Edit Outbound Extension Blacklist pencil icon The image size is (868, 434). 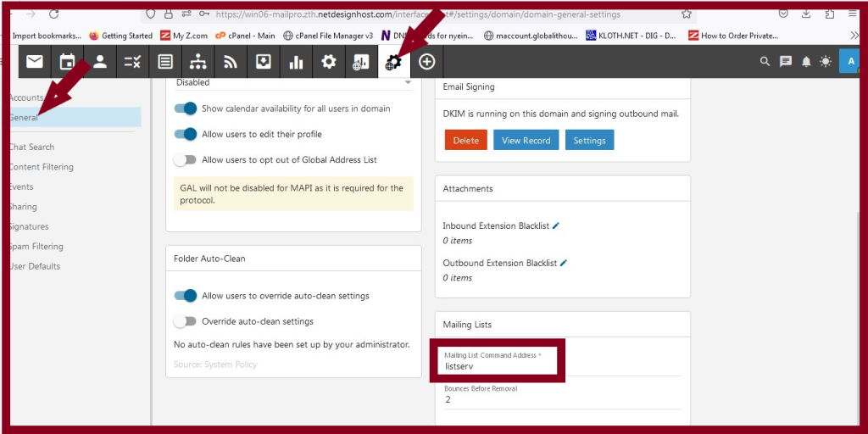coord(564,263)
